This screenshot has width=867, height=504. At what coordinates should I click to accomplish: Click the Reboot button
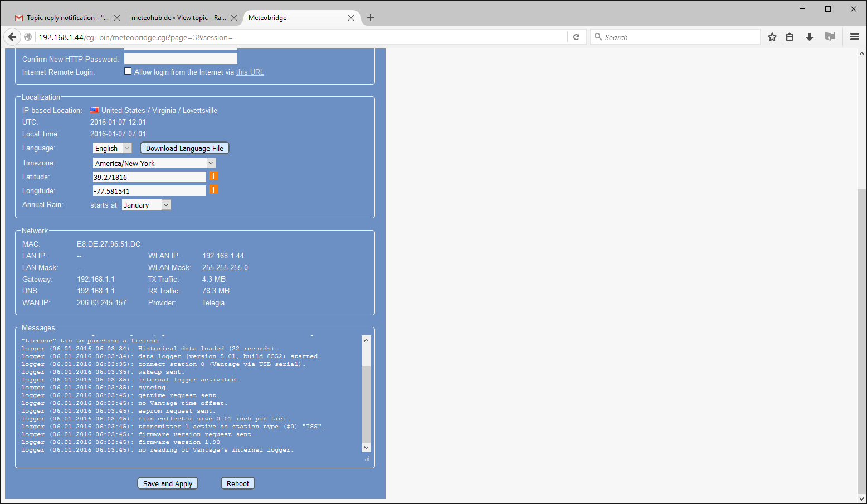[x=238, y=483]
